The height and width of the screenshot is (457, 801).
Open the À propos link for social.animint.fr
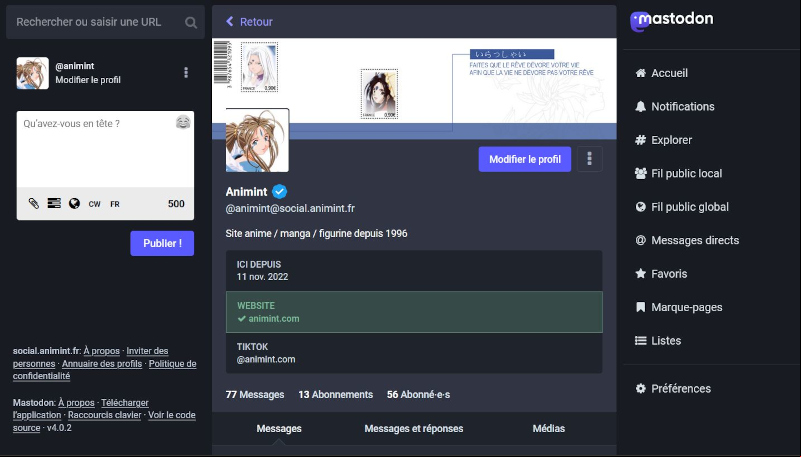coord(102,351)
